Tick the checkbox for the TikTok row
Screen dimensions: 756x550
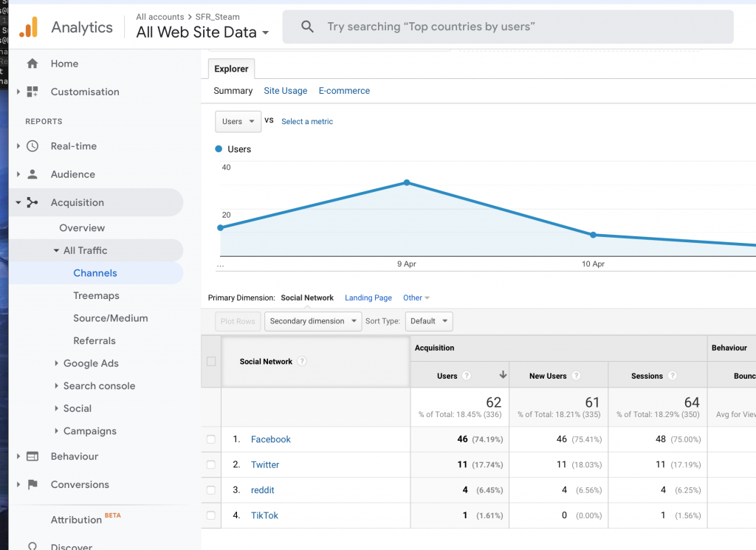(x=211, y=515)
